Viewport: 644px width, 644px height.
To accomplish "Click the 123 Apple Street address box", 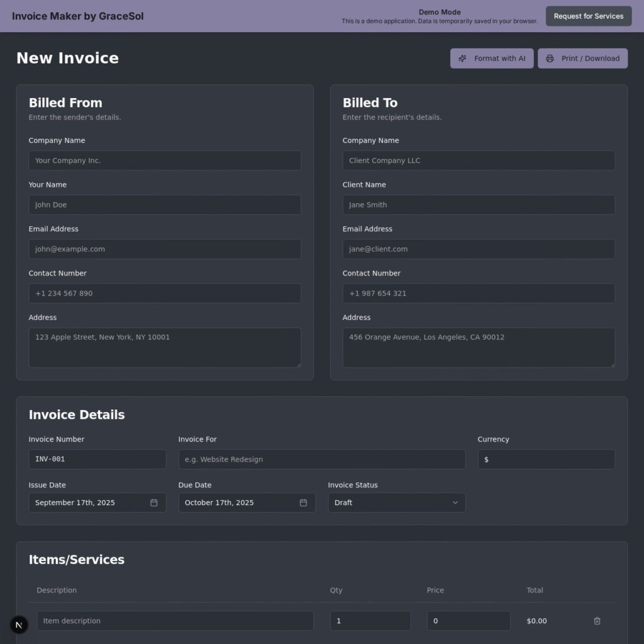I will click(x=165, y=347).
